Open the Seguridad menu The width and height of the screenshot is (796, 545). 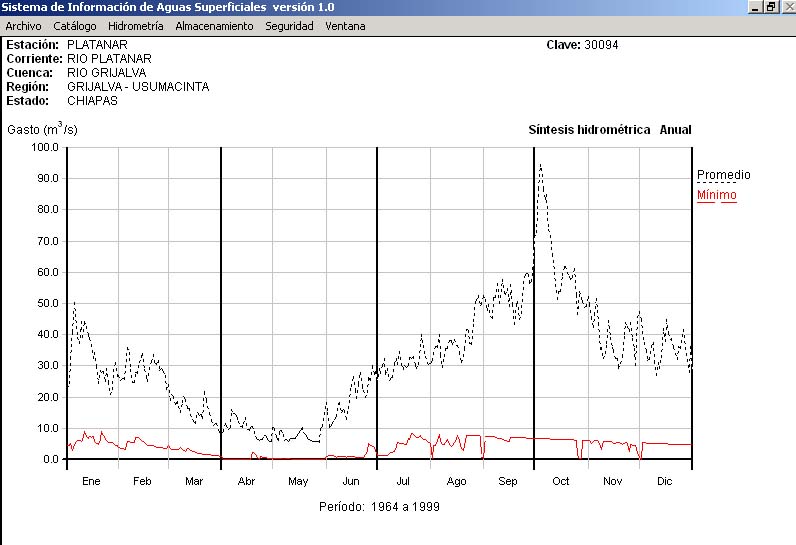[289, 26]
